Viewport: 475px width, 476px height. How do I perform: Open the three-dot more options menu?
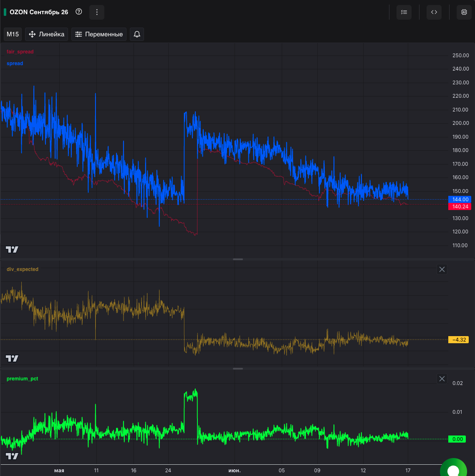[x=97, y=12]
